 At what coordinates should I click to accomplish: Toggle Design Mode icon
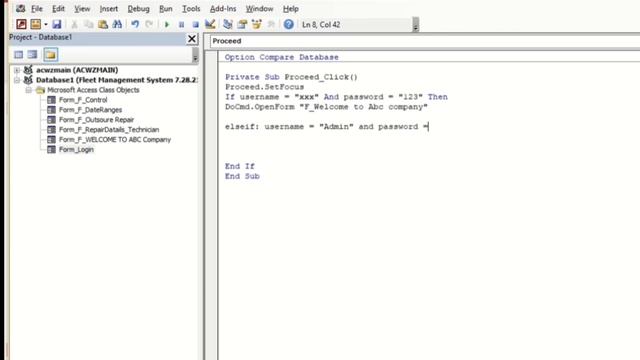(210, 24)
